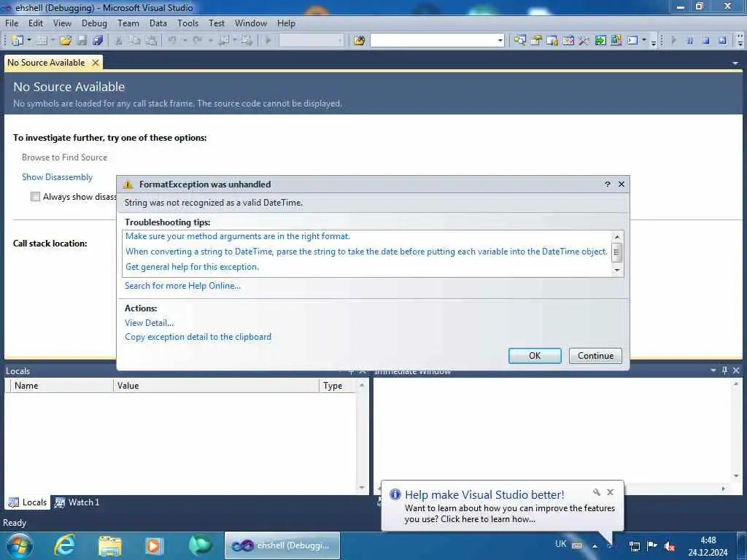747x560 pixels.
Task: Open the Debug menu
Action: (x=94, y=23)
